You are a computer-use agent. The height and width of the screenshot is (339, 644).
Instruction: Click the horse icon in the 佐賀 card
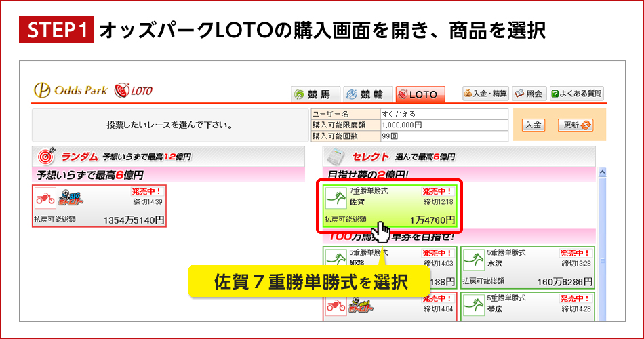(x=336, y=199)
